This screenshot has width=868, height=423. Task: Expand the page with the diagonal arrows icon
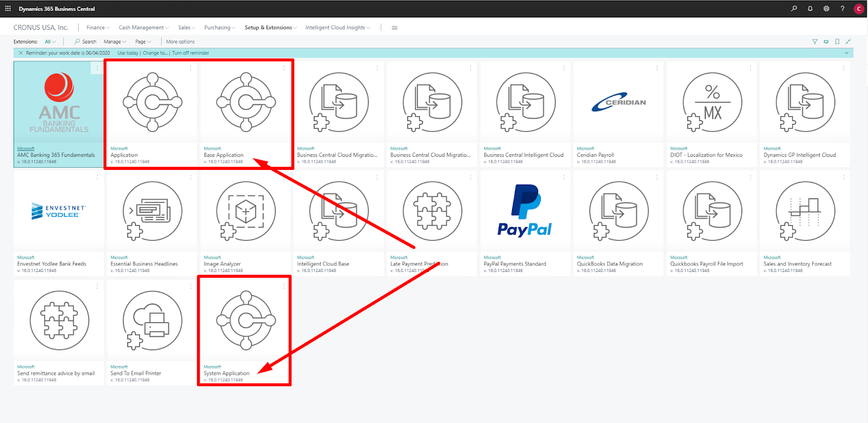point(848,42)
